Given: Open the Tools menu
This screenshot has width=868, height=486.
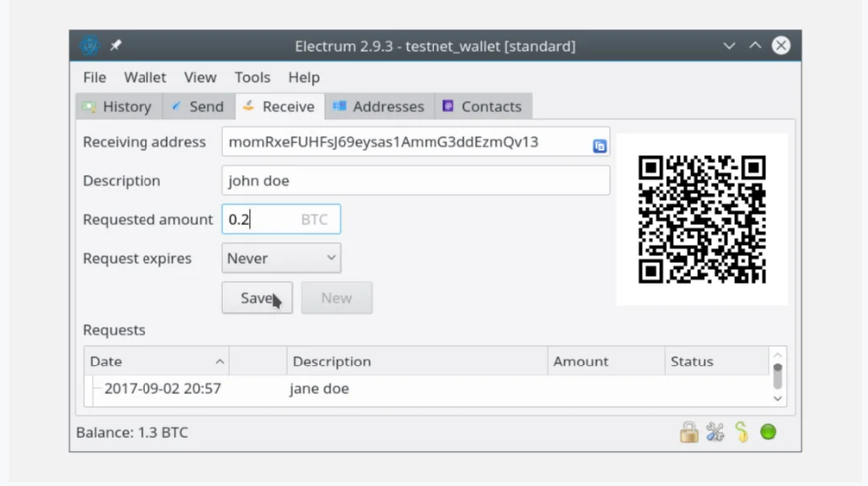Looking at the screenshot, I should click(x=252, y=77).
